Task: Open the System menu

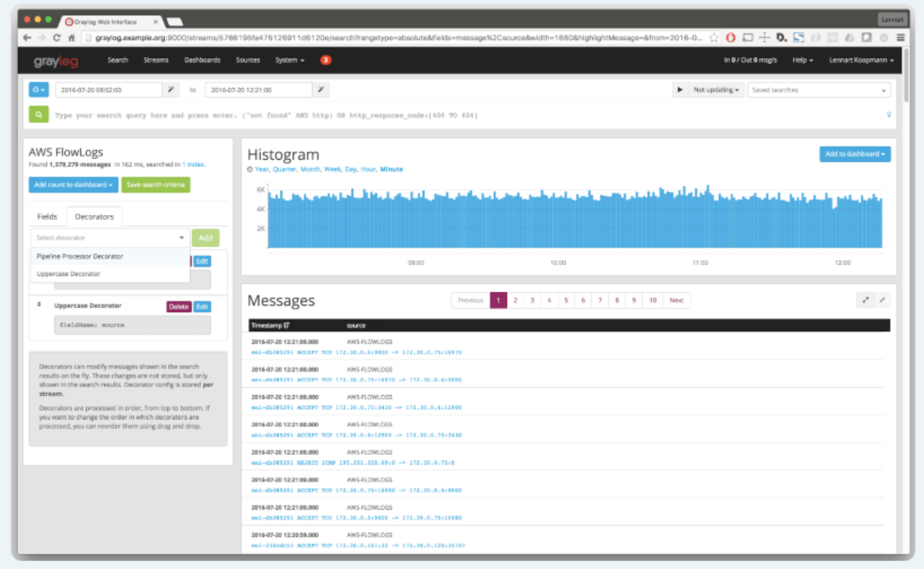Action: tap(289, 60)
